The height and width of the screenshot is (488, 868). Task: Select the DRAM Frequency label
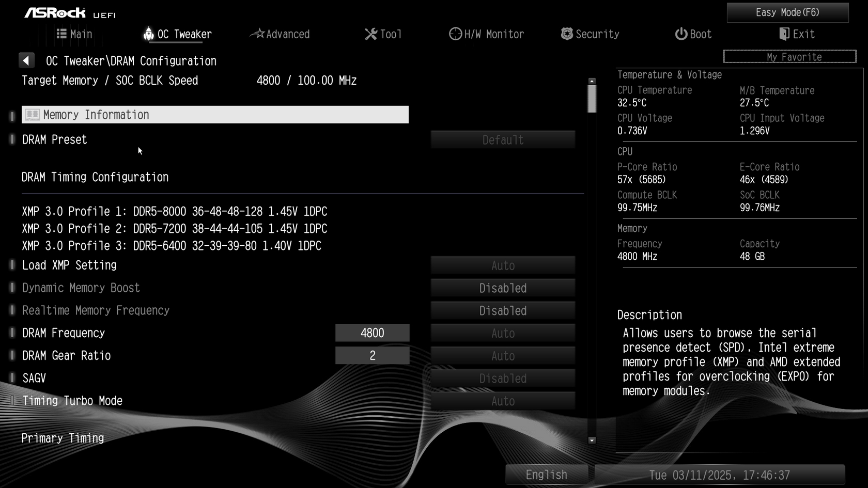pos(64,333)
